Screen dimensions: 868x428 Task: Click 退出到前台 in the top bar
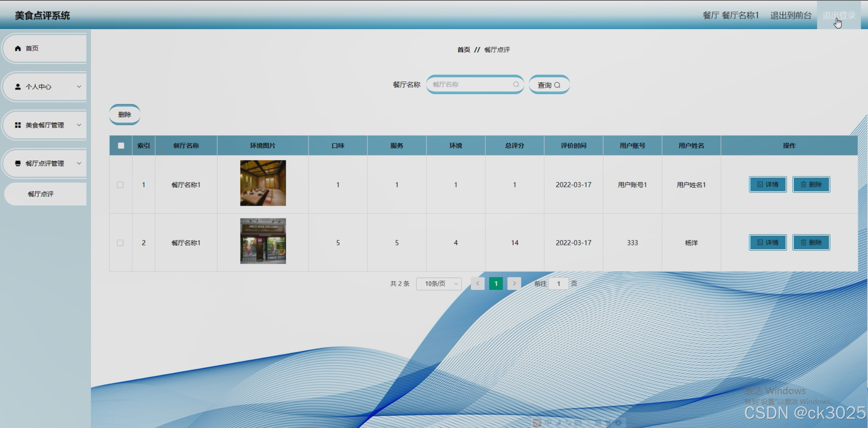tap(791, 15)
